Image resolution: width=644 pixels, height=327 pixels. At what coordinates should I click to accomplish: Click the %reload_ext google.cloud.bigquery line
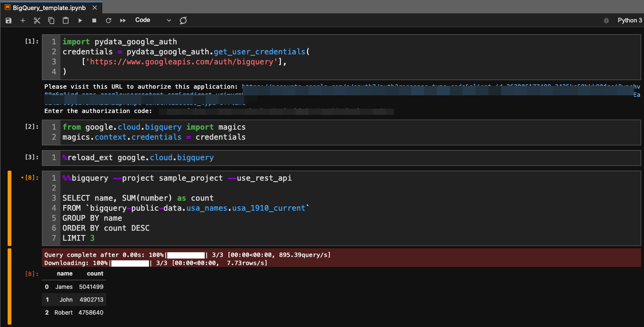click(x=138, y=157)
